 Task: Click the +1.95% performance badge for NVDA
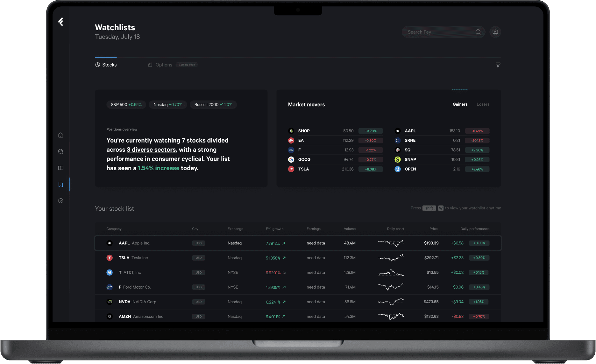coord(479,302)
